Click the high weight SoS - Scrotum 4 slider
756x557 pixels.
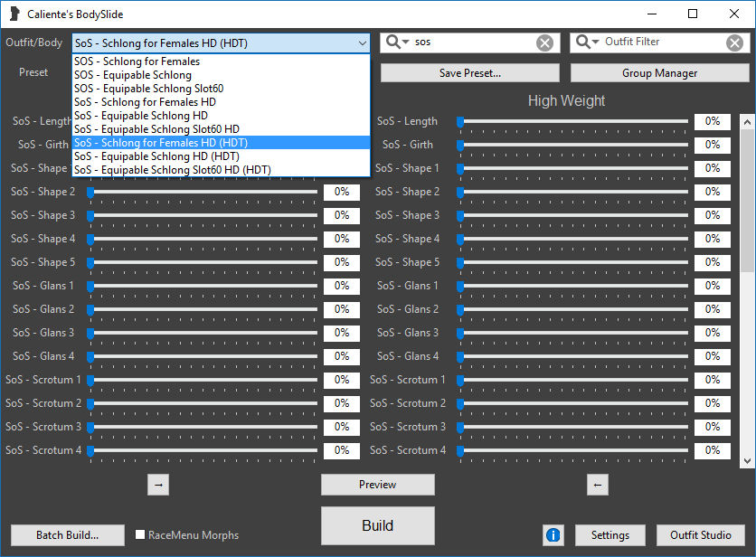(x=572, y=450)
